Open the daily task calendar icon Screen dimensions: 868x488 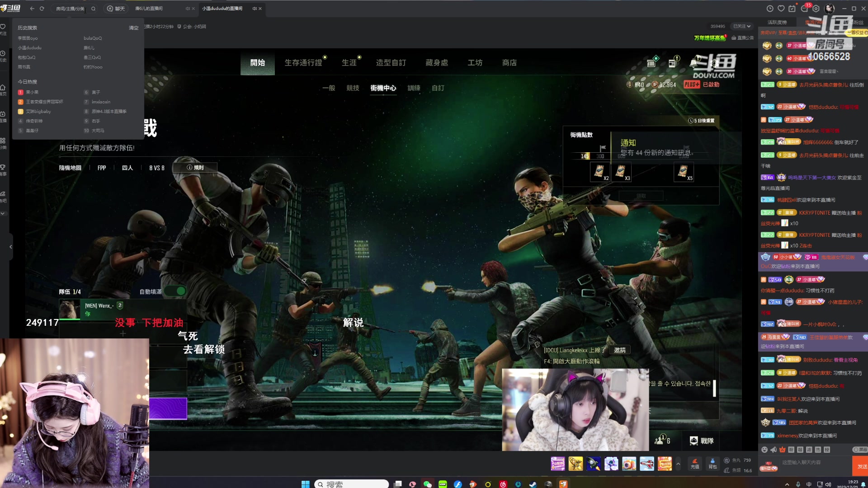pos(792,9)
